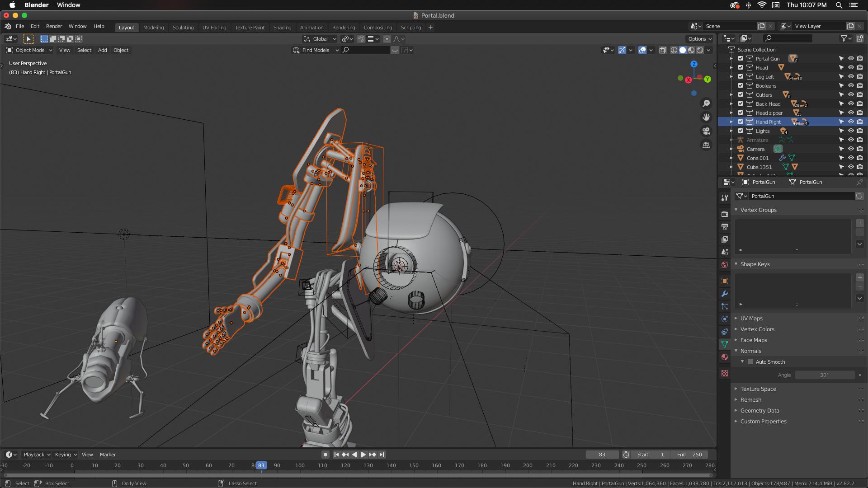
Task: Add a new vertex group
Action: 860,223
